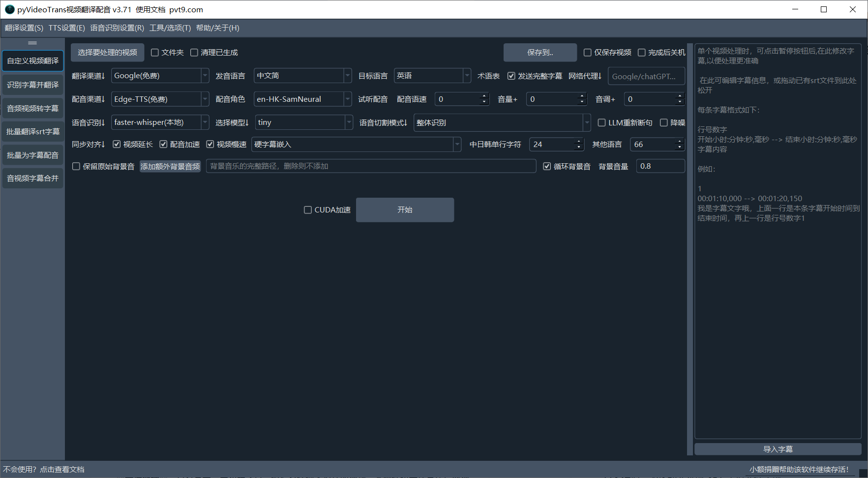Screen dimensions: 868x478
Task: Click the 背景音乐的完整路径 input field
Action: [x=371, y=166]
